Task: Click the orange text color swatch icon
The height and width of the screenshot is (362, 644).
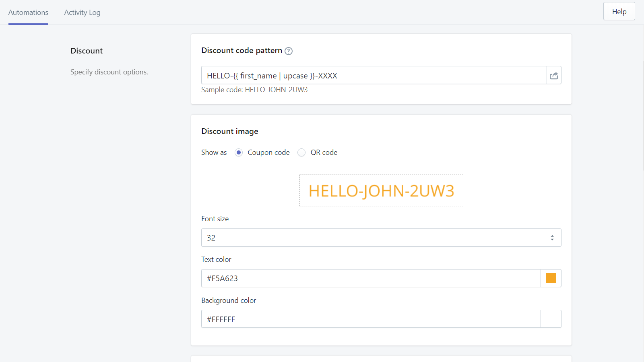Action: tap(551, 278)
